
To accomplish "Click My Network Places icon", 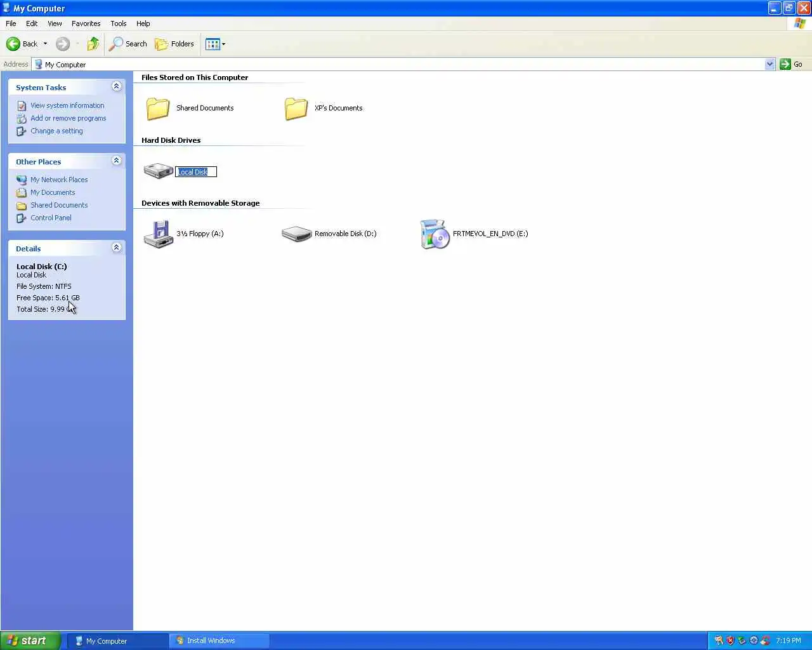I will point(22,180).
